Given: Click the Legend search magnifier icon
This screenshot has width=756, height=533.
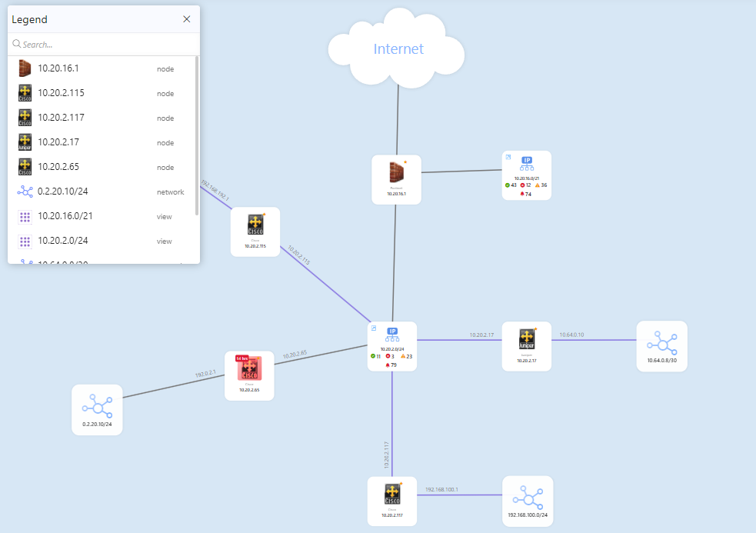Looking at the screenshot, I should tap(16, 44).
